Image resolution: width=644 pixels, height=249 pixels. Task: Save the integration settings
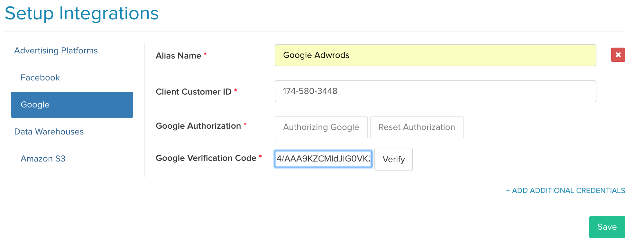[607, 227]
